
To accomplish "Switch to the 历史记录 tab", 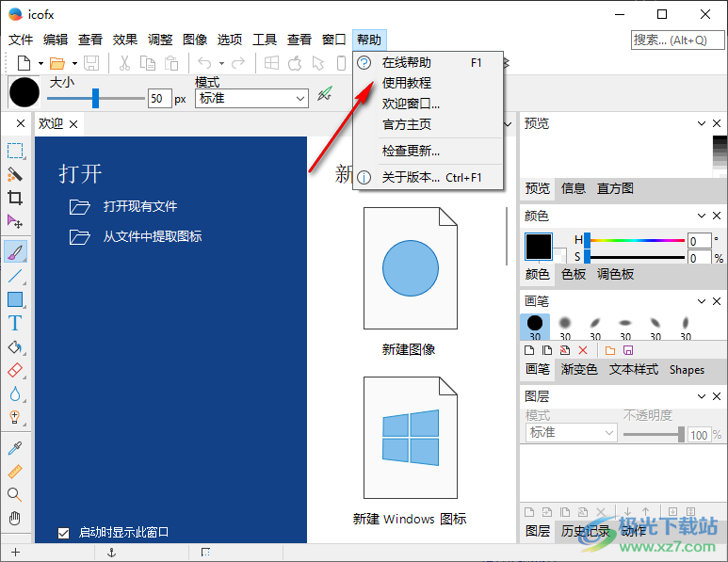I will (586, 531).
